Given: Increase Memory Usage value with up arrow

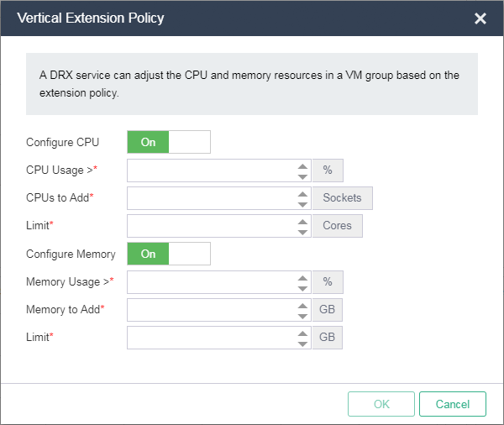Looking at the screenshot, I should pyautogui.click(x=303, y=277).
